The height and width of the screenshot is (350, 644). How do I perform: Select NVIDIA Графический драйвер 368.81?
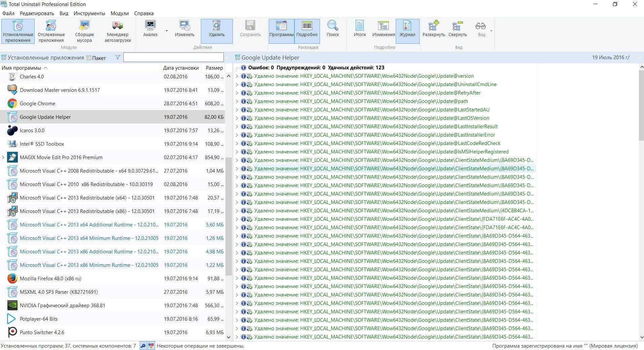click(112, 305)
